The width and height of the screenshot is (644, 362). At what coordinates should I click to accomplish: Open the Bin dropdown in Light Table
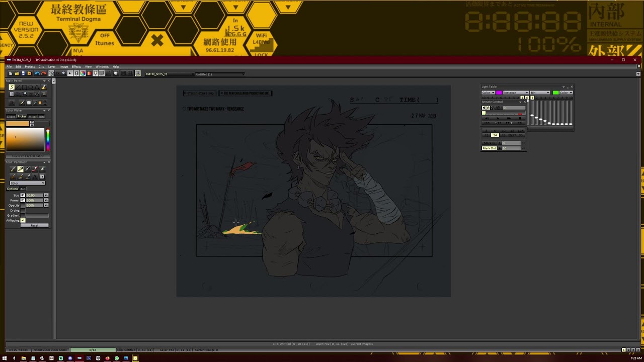point(540,93)
